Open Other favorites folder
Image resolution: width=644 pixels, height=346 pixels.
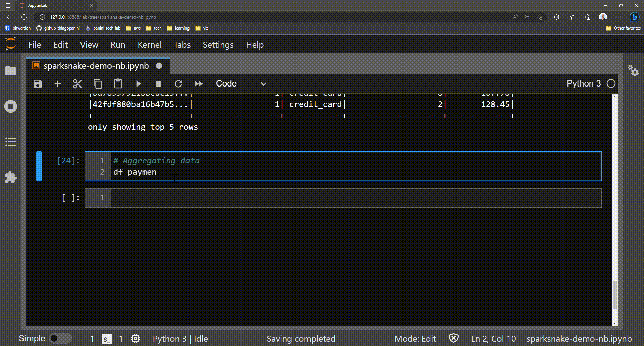click(x=624, y=28)
